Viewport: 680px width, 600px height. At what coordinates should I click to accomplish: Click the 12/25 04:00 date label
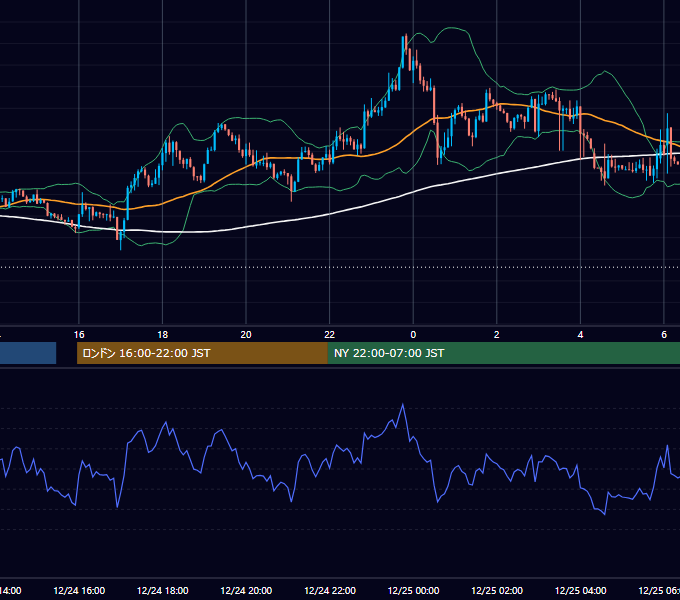[581, 591]
